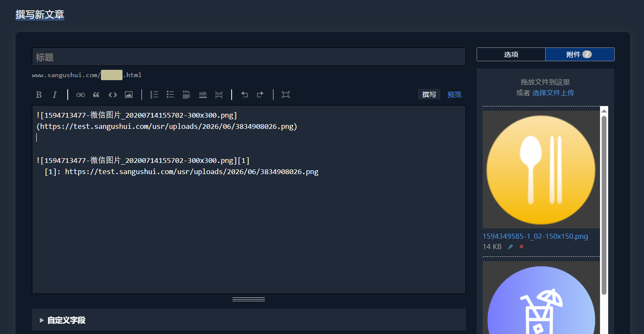Click the attachment list scrollbar thumb
This screenshot has height=334, width=644.
pos(604,205)
